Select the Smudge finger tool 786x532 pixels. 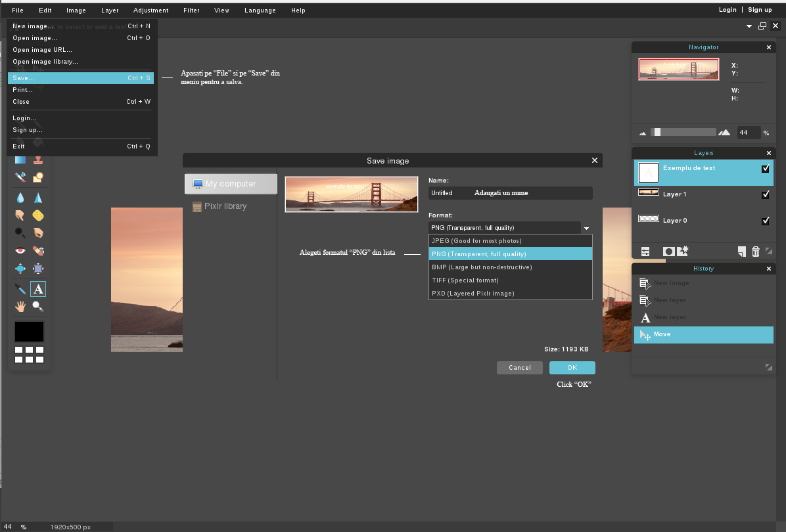click(x=20, y=215)
